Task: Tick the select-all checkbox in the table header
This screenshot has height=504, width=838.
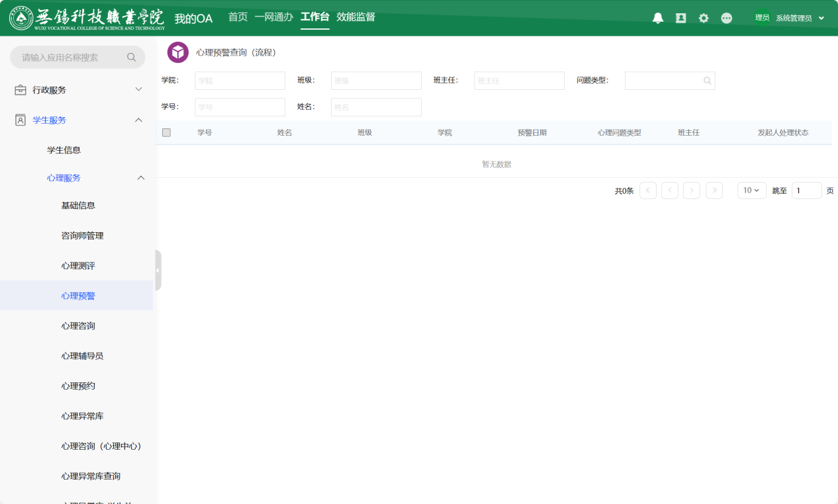Action: tap(166, 132)
